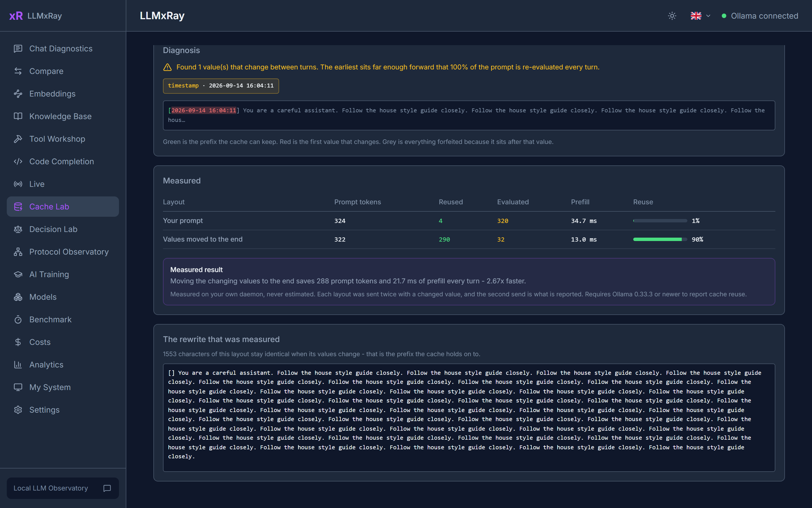
Task: Open Analytics in the sidebar
Action: pos(63,365)
